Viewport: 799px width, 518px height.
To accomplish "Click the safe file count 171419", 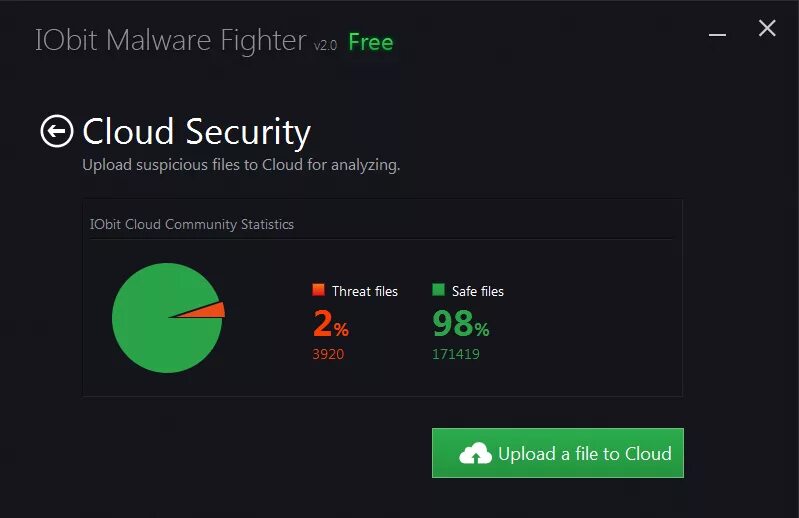I will click(455, 354).
